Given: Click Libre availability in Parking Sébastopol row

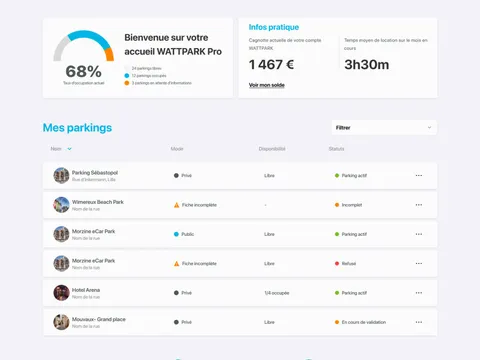Looking at the screenshot, I should pos(269,175).
